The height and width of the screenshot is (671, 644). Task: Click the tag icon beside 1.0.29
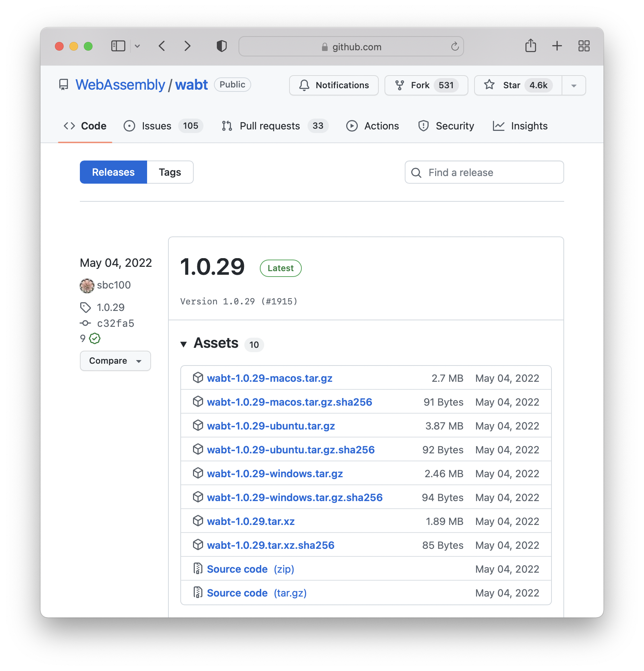coord(86,307)
